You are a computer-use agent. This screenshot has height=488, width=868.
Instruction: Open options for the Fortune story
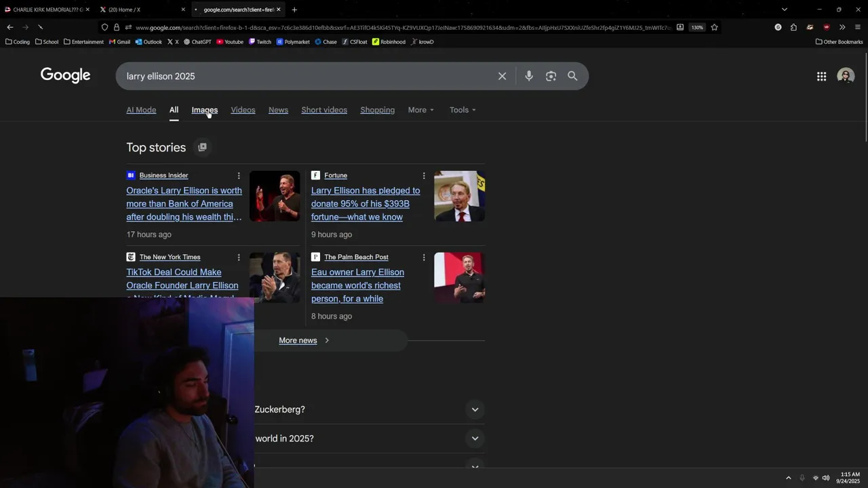click(424, 176)
